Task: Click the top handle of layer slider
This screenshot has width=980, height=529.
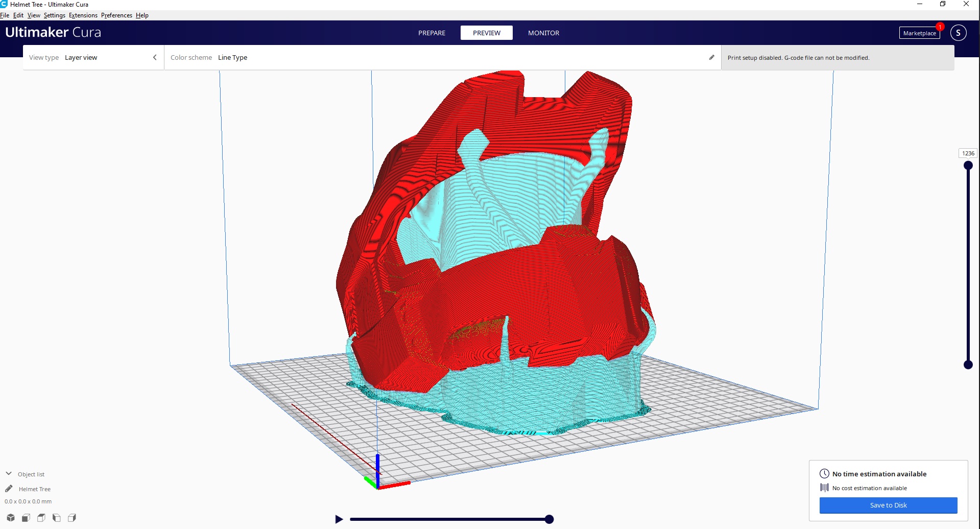Action: pos(968,165)
